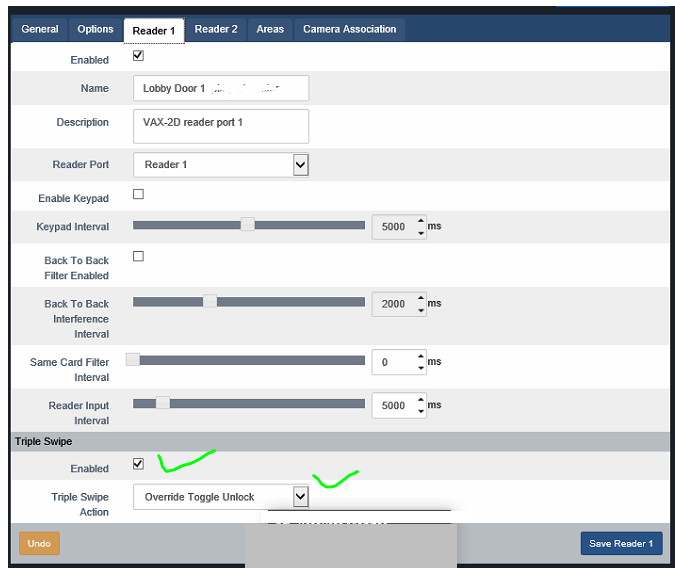Open the Options tab
This screenshot has height=568, width=675.
pos(96,29)
